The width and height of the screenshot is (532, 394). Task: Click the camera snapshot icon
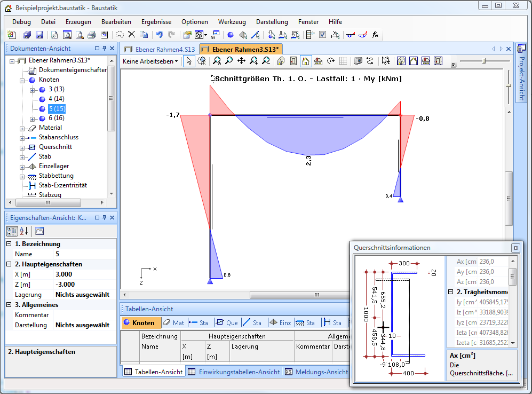pyautogui.click(x=358, y=61)
